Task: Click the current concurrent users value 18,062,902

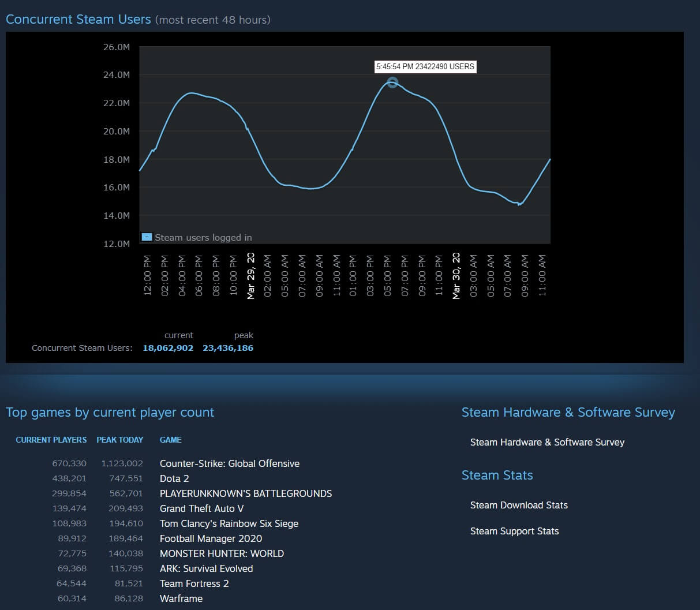Action: pos(167,348)
